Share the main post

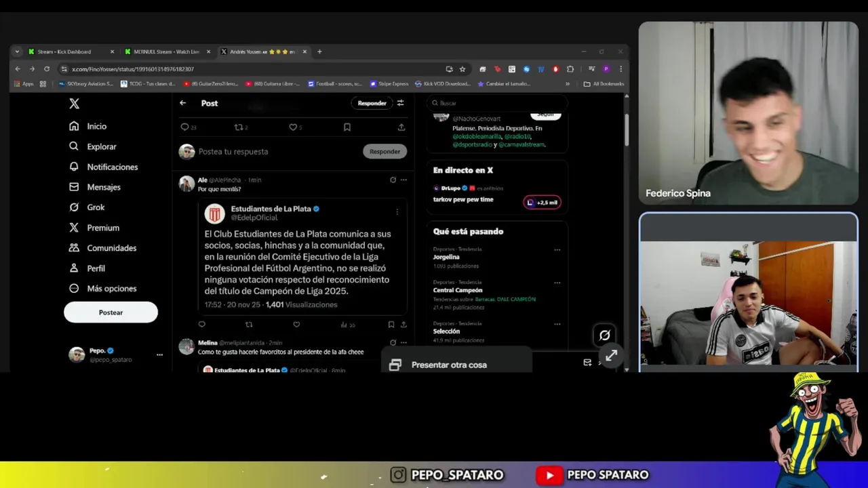click(401, 127)
